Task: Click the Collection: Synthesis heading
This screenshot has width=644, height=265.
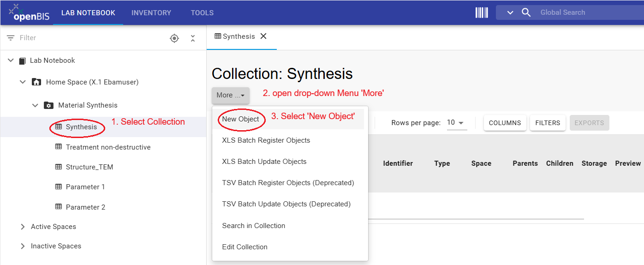Action: [282, 74]
